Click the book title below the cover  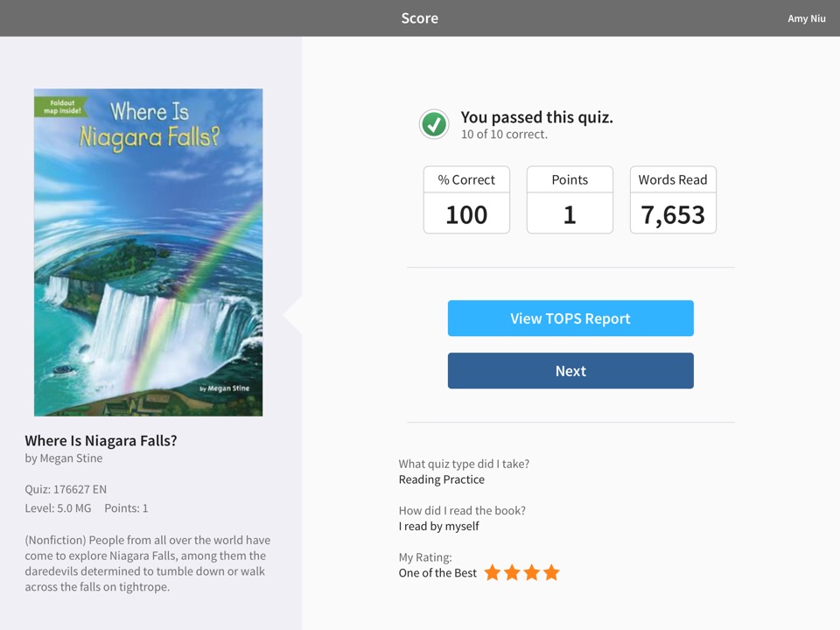[101, 441]
